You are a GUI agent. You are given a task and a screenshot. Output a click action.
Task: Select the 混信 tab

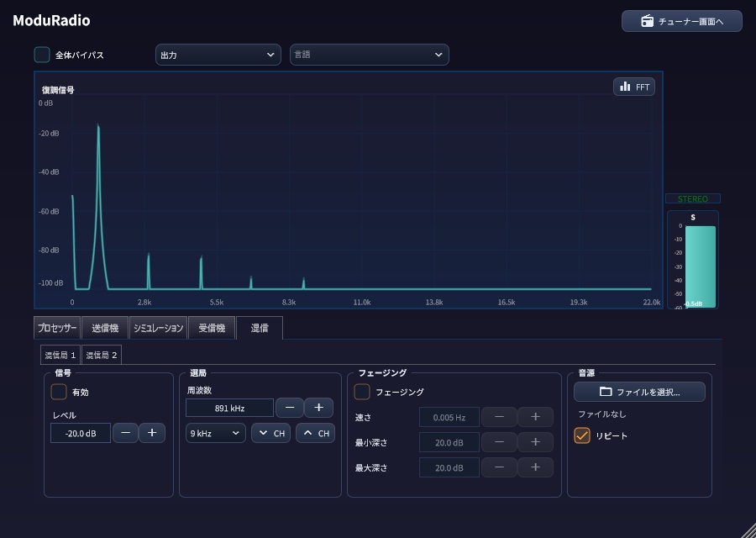tap(260, 328)
